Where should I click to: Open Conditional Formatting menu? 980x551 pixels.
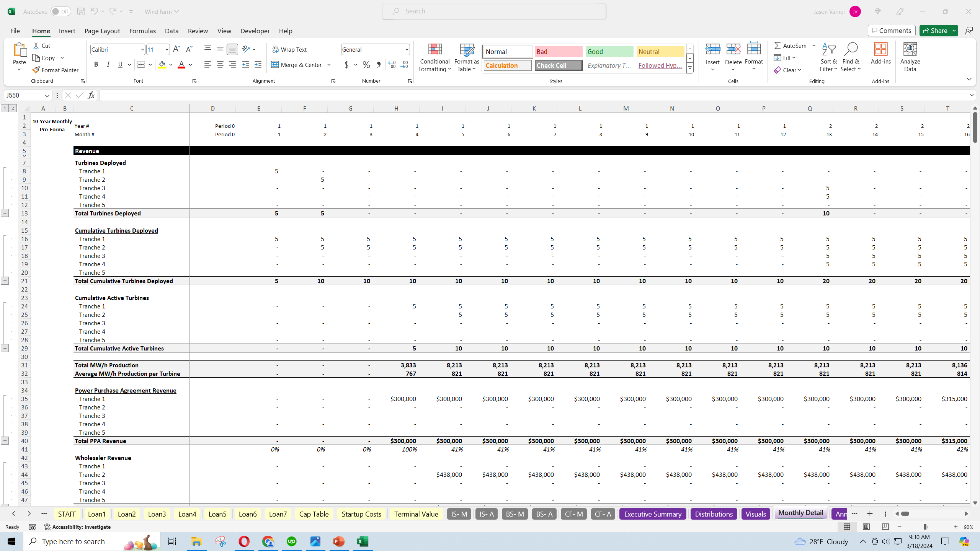435,58
